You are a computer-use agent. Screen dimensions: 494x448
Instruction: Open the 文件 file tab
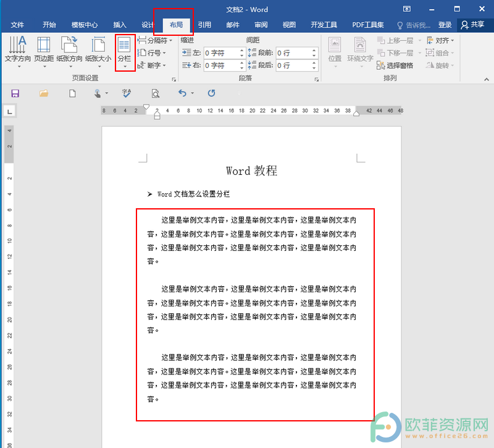coord(17,25)
